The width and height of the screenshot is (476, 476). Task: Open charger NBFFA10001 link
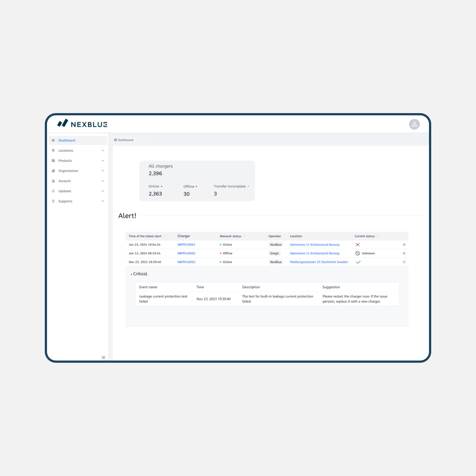click(186, 245)
